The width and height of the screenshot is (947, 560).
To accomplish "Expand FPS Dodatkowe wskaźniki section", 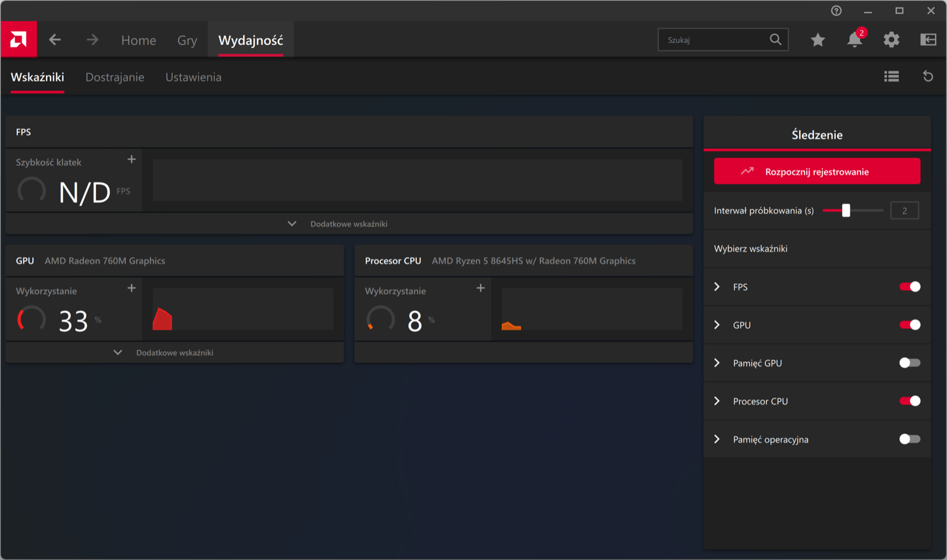I will click(x=349, y=223).
